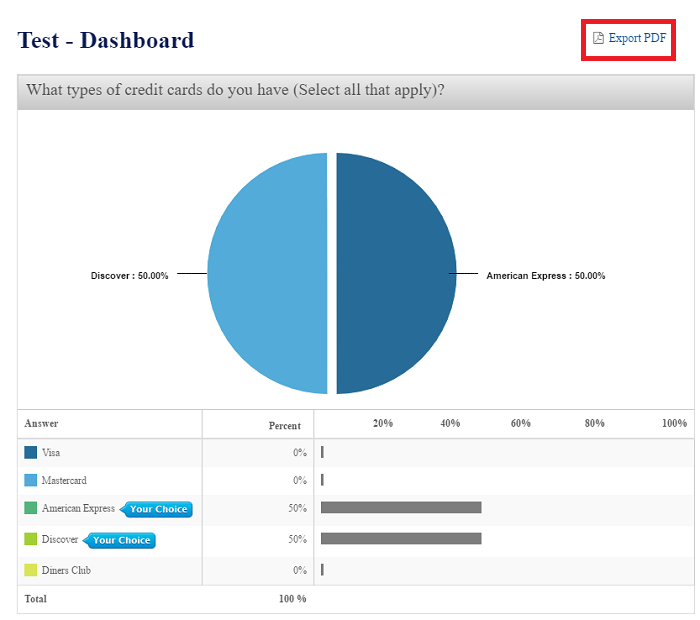
Task: Click the Percent column header
Action: pos(284,426)
